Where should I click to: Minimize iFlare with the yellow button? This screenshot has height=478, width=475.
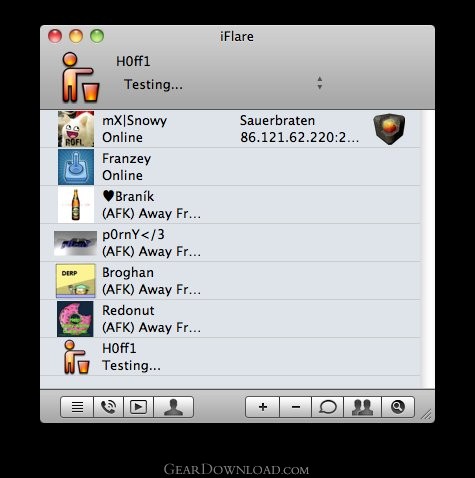[x=76, y=36]
